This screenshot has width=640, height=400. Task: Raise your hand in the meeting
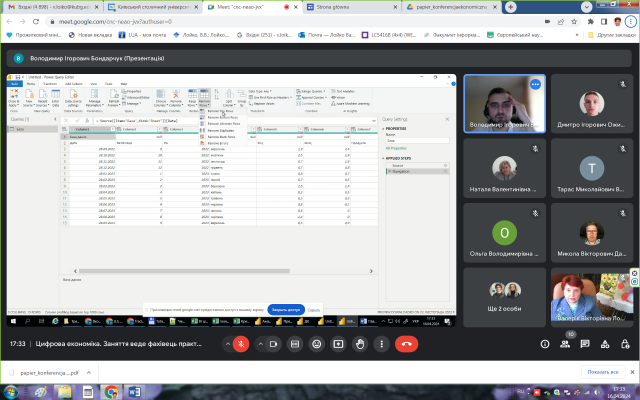(360, 342)
